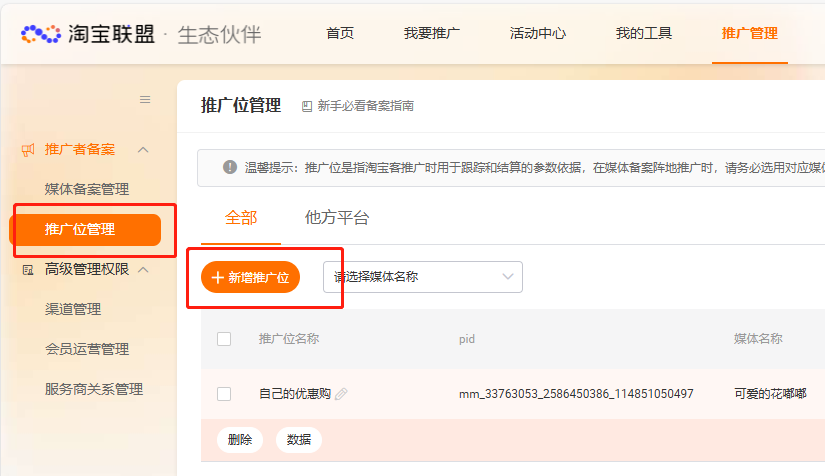Open the 请选择媒体名称 dropdown
Screen dimensions: 825x476
422,277
